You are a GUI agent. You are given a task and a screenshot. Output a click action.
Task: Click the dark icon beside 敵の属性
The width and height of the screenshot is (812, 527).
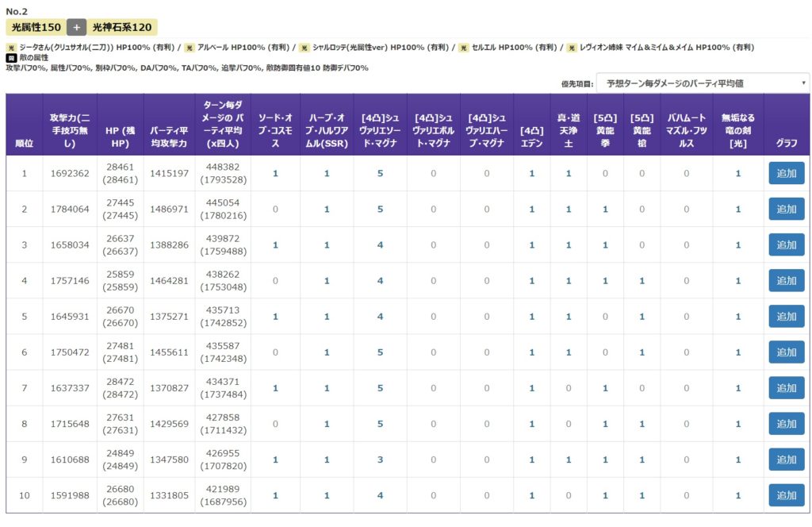(11, 58)
